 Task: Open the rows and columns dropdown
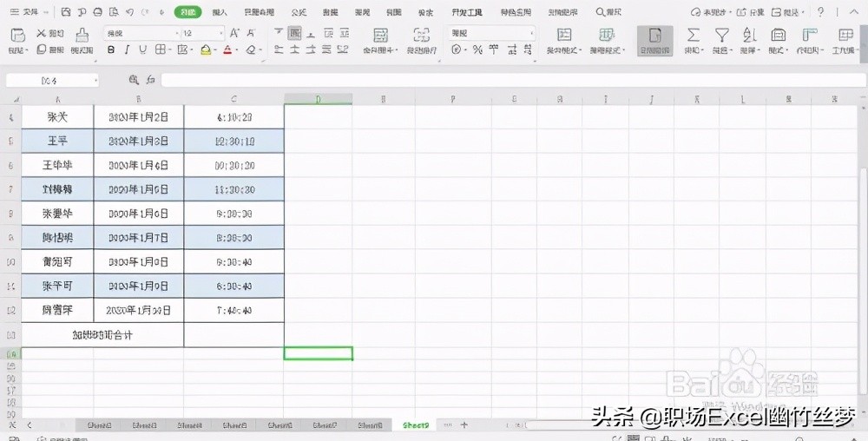pyautogui.click(x=810, y=41)
